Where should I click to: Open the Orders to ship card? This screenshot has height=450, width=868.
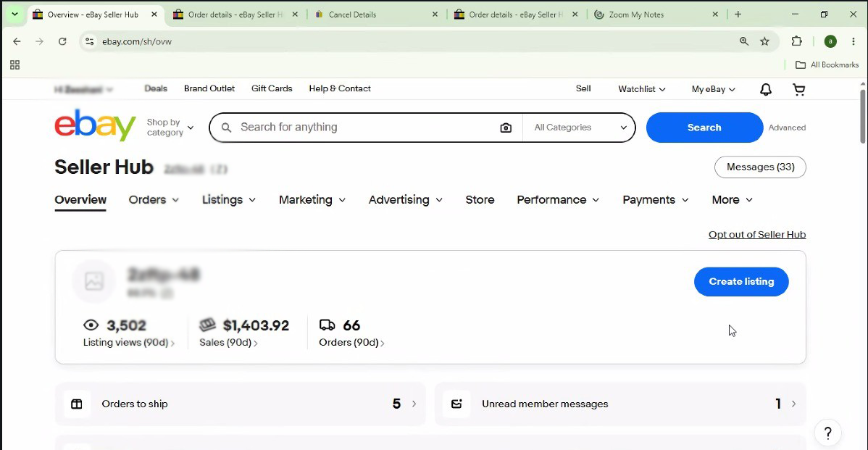click(x=241, y=404)
